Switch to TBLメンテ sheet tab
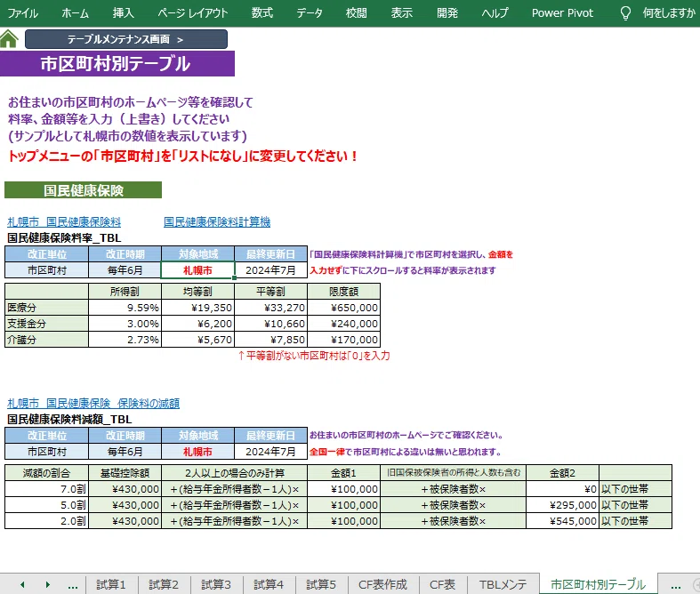The image size is (700, 594). click(x=503, y=584)
